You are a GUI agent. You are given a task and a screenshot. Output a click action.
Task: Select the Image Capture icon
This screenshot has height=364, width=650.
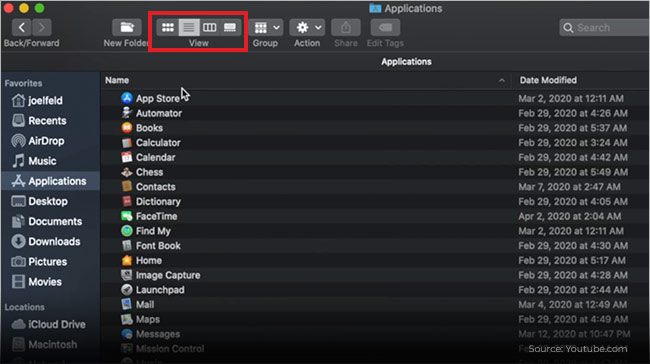[127, 275]
